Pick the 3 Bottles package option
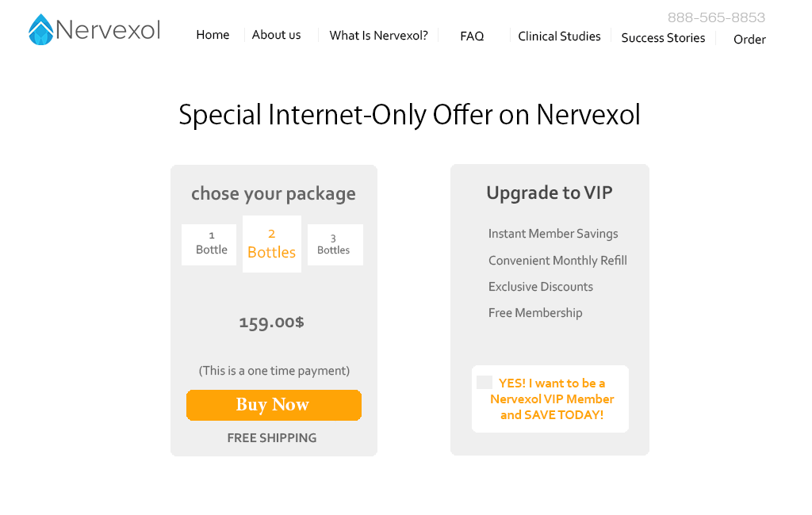 [x=335, y=244]
